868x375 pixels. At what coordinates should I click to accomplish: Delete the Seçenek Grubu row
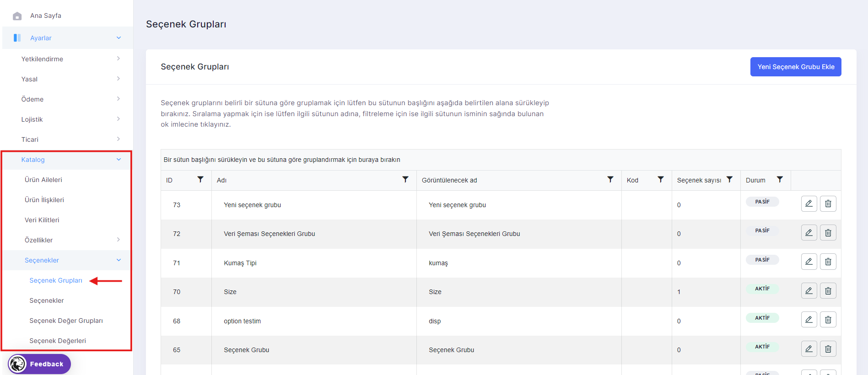pos(828,349)
